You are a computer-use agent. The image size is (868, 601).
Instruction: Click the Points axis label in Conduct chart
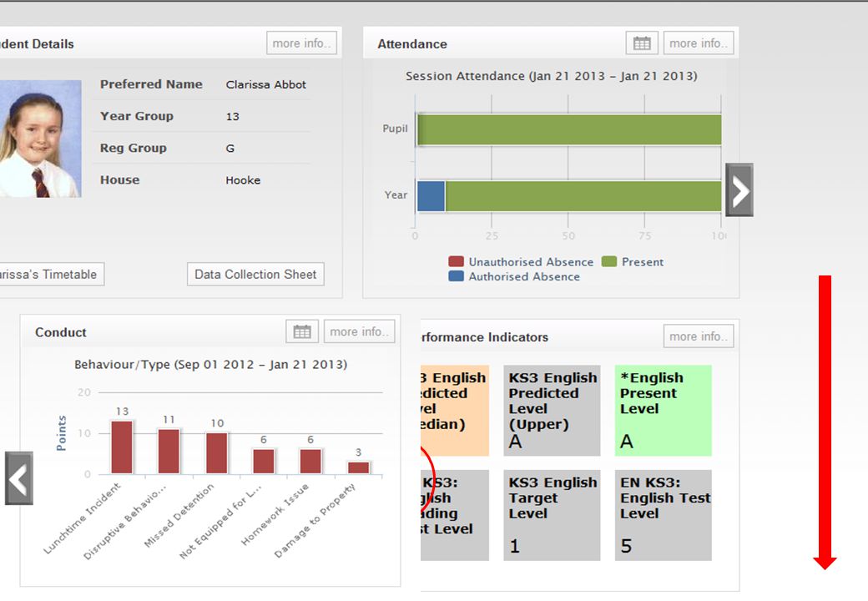click(62, 433)
